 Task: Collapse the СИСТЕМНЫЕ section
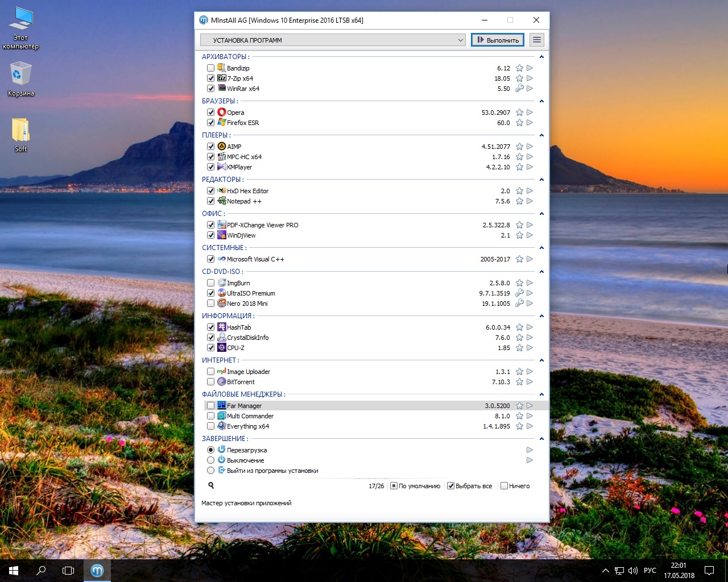coord(541,248)
